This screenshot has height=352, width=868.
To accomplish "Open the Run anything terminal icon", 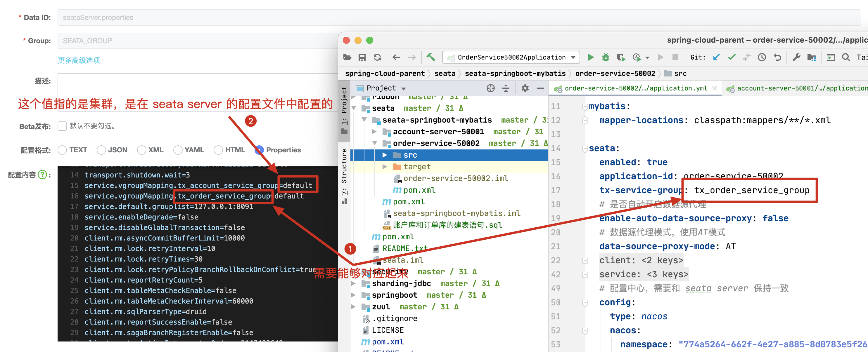I will click(831, 57).
